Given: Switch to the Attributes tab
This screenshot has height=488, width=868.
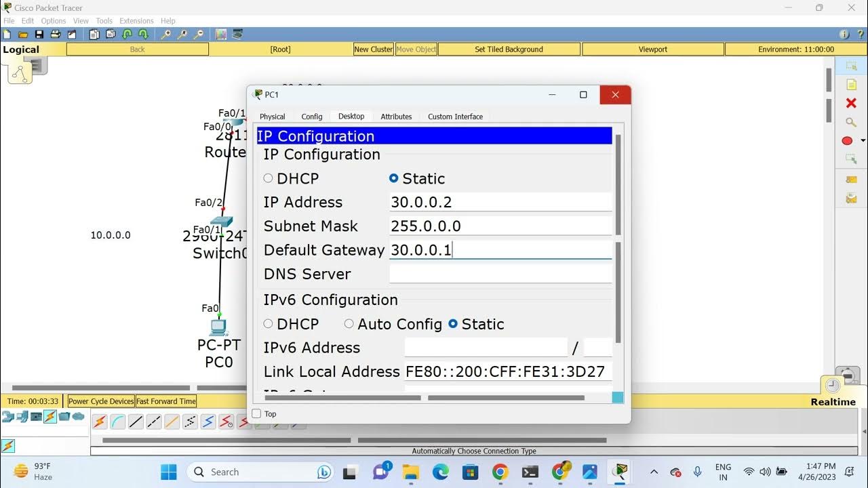Looking at the screenshot, I should point(396,117).
